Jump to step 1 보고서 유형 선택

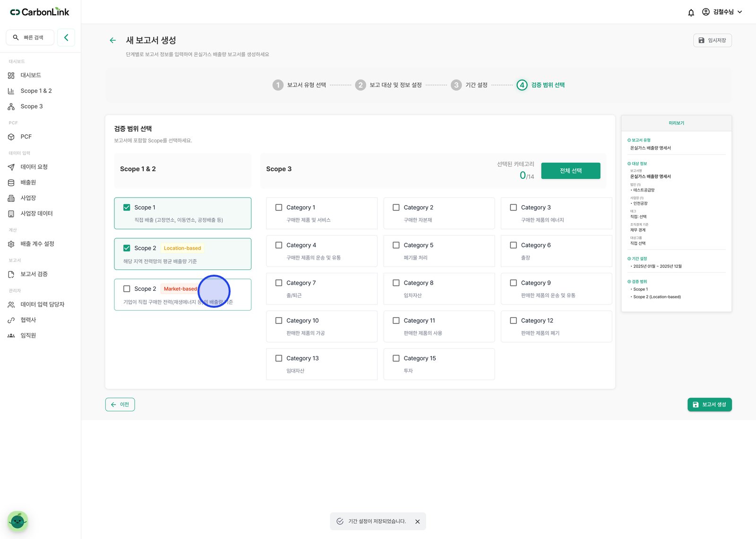(x=299, y=85)
